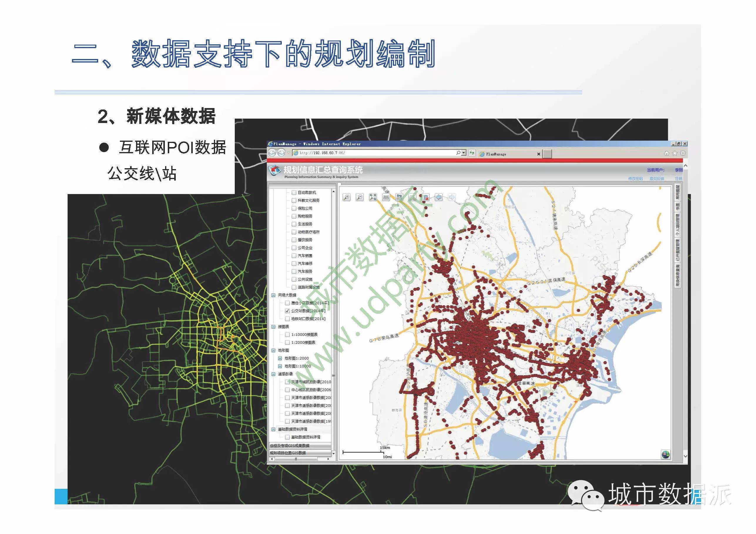This screenshot has height=534, width=756.
Task: Check the 中心城区航拍影像[2006 checkbox
Action: point(287,390)
